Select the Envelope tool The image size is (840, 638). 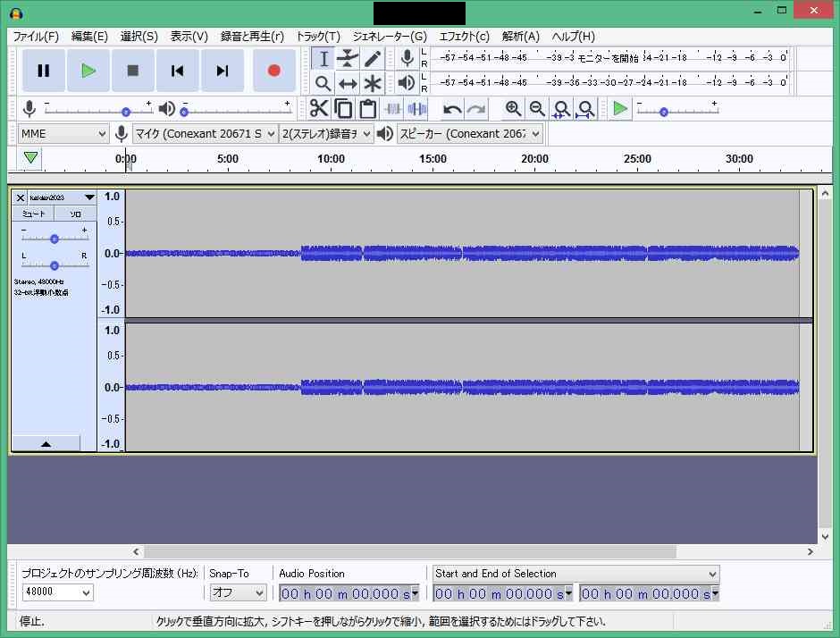[348, 58]
